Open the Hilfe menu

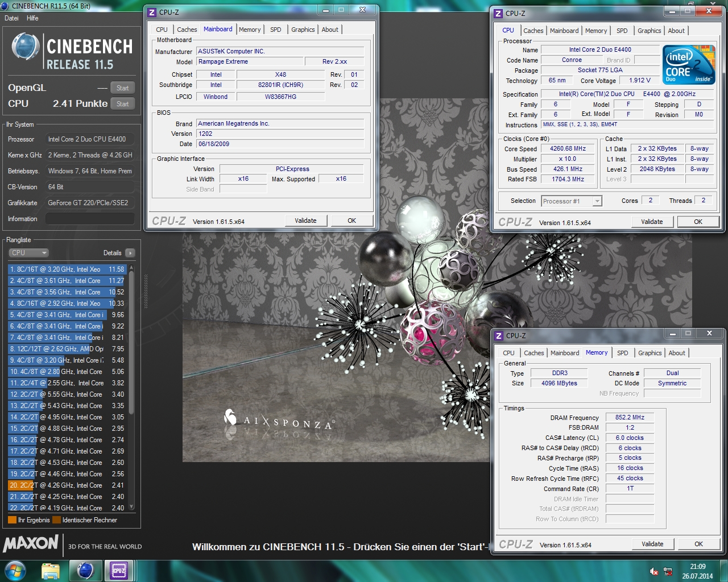click(x=32, y=18)
